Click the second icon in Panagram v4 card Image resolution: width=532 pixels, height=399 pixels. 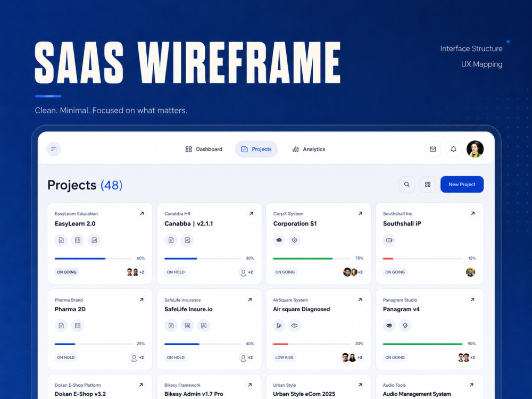pos(405,326)
